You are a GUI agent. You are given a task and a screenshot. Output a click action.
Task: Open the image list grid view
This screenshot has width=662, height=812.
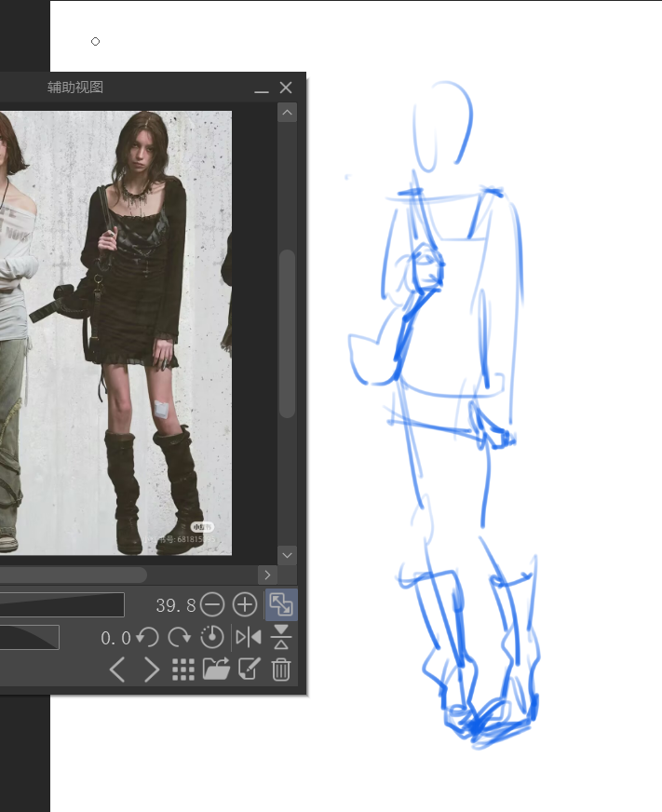click(x=183, y=670)
